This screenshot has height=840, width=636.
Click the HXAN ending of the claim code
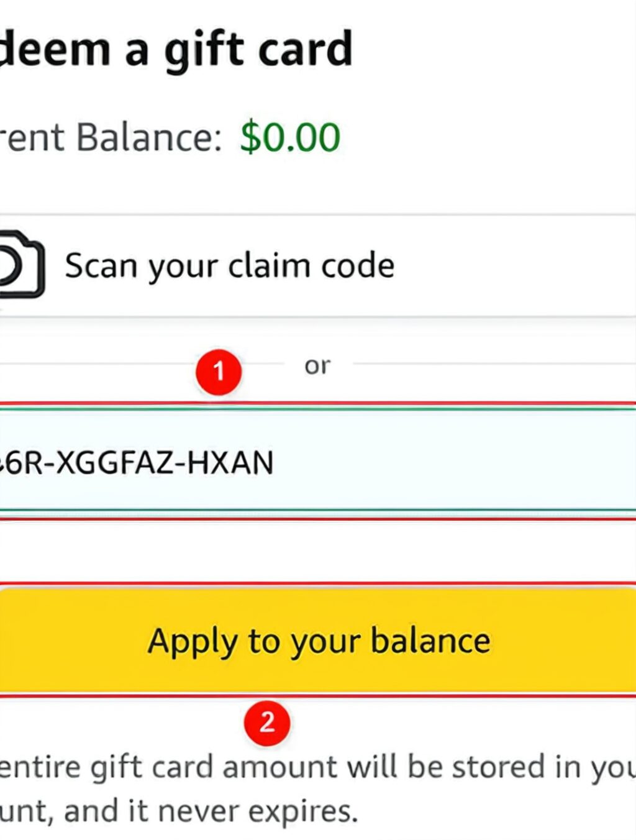tap(230, 463)
